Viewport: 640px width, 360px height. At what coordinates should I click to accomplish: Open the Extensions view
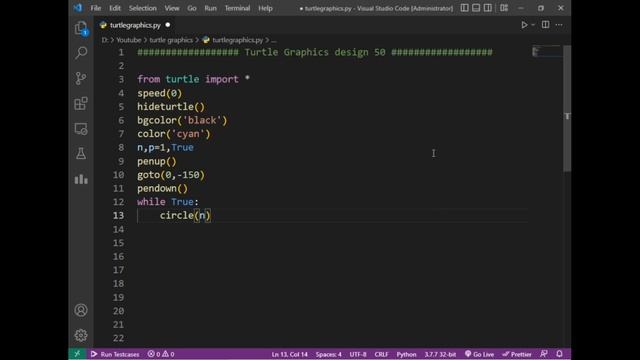[81, 103]
